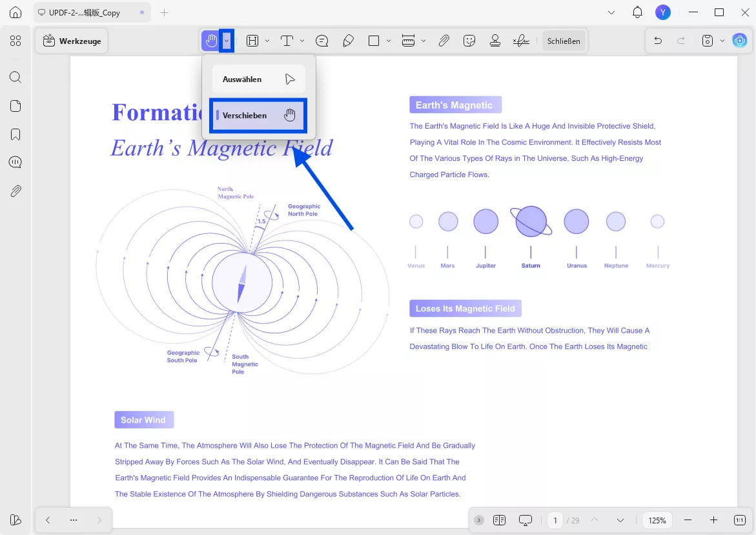The image size is (756, 535).
Task: Click the Loses Its Magnetic Field heading
Action: tap(465, 308)
